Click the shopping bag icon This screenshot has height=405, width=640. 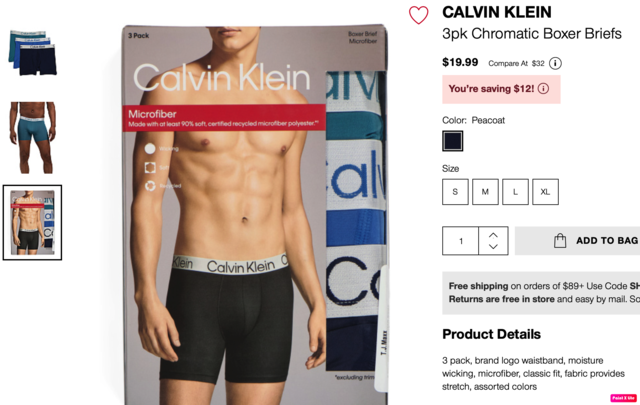tap(560, 240)
